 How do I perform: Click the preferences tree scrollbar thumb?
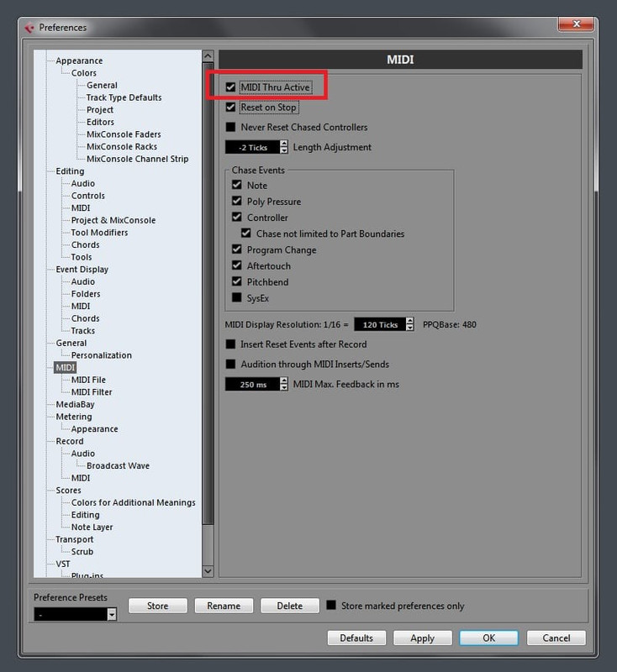click(x=208, y=293)
